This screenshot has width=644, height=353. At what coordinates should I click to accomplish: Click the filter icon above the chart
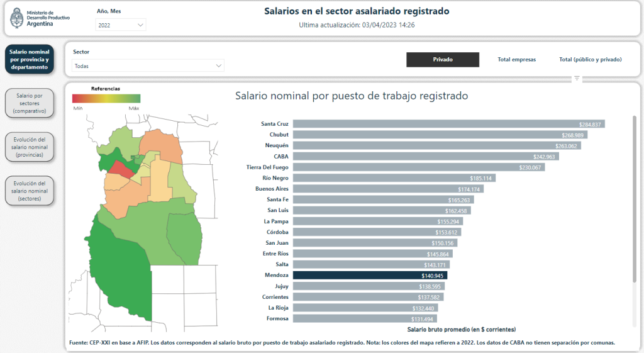click(577, 79)
